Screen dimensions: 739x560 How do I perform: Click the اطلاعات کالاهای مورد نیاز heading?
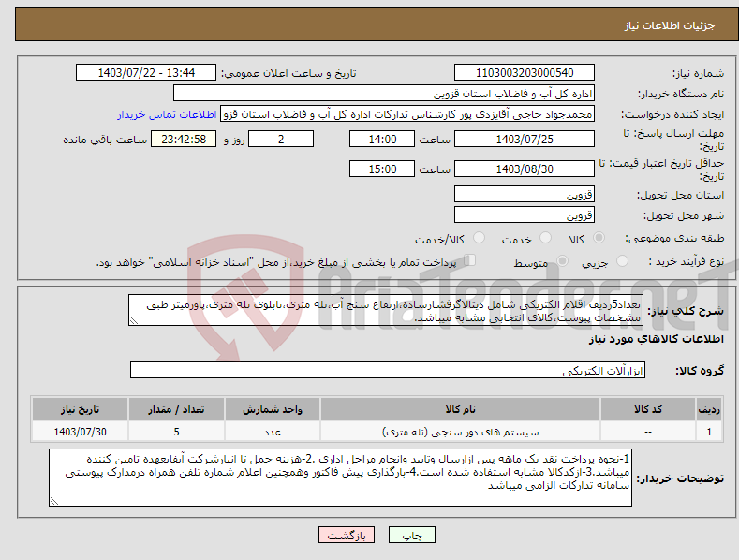coord(656,339)
